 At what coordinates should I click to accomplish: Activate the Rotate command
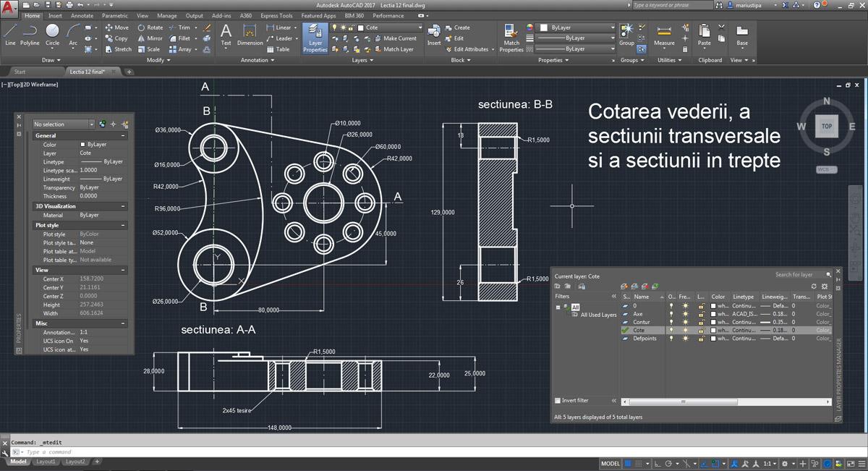[x=150, y=27]
